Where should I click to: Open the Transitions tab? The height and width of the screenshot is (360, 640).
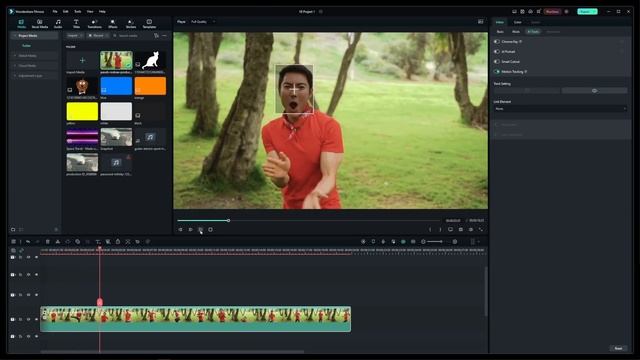(x=94, y=24)
